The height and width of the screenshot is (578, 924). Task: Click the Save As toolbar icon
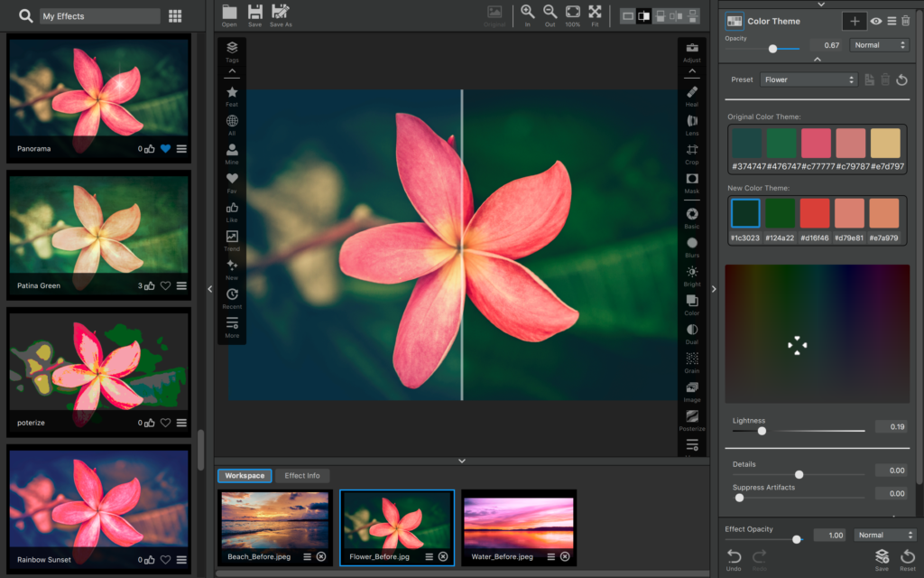(x=281, y=15)
